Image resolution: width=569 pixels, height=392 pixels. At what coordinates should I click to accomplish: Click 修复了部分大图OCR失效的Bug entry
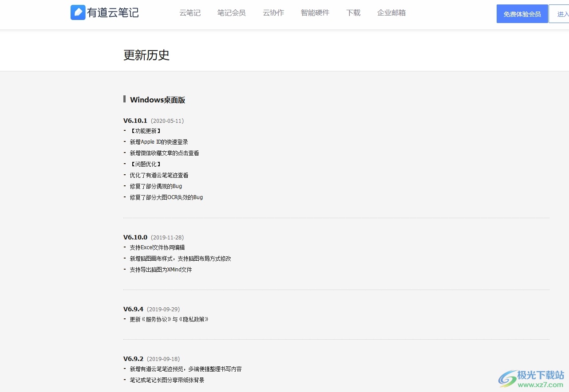point(166,197)
